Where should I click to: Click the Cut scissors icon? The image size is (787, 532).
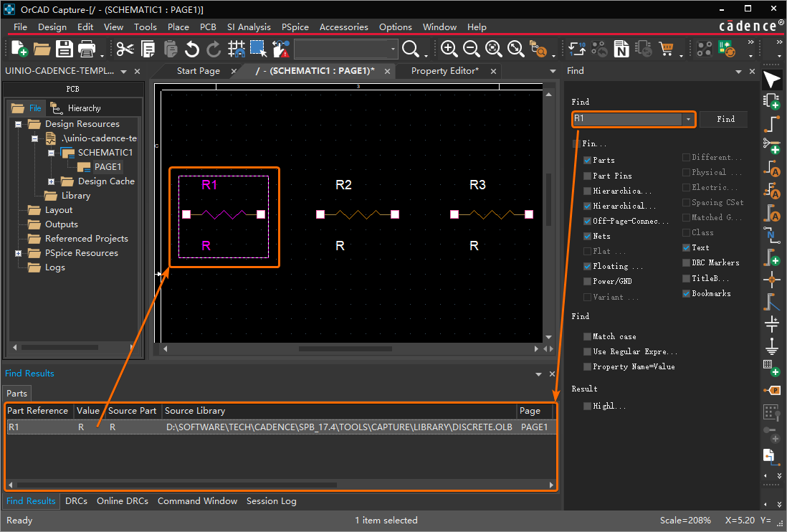pyautogui.click(x=125, y=49)
